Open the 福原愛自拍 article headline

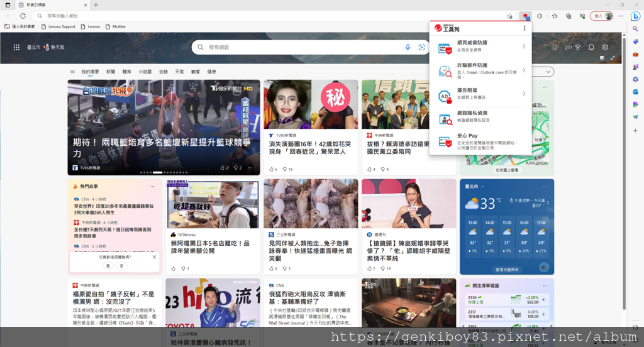click(x=114, y=298)
